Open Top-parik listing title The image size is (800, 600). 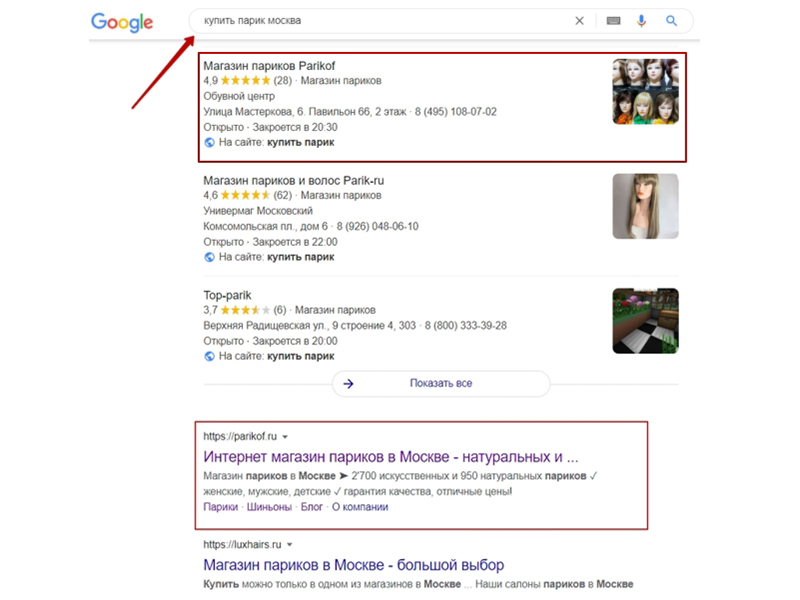227,295
